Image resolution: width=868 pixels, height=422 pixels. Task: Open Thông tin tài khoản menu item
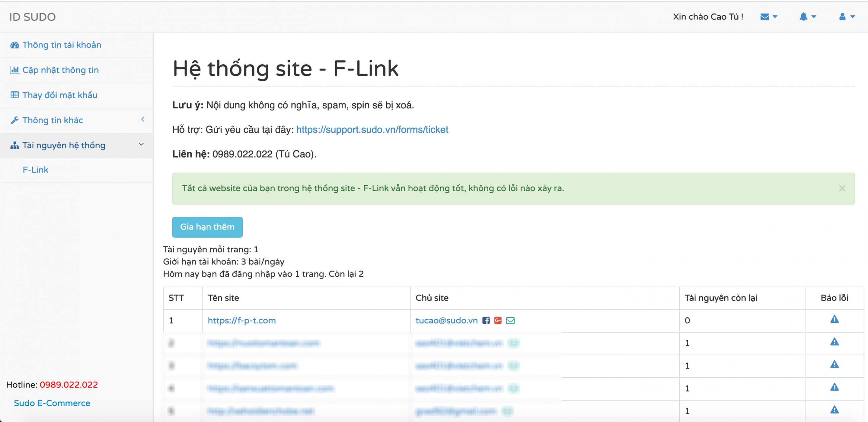pyautogui.click(x=61, y=45)
